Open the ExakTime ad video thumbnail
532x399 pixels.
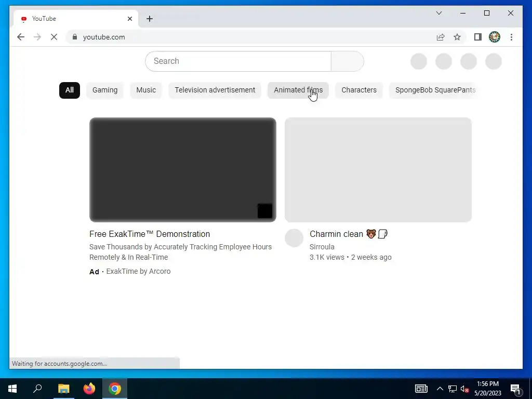pyautogui.click(x=183, y=170)
